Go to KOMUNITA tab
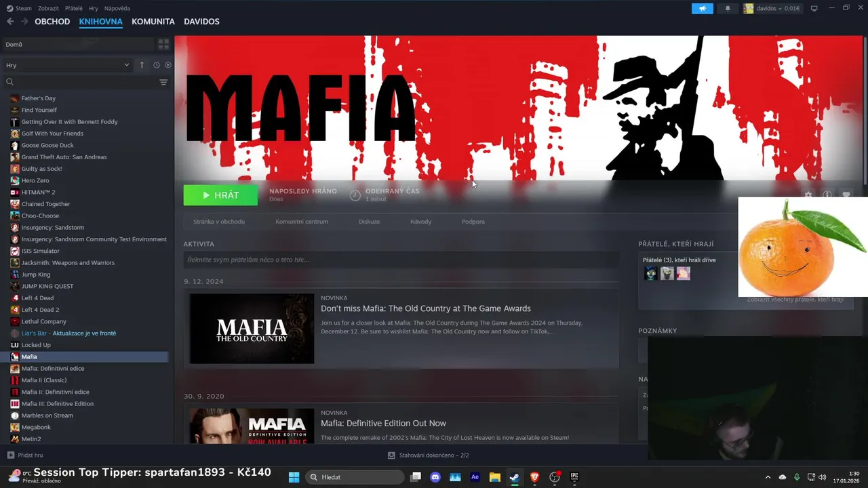 click(x=153, y=22)
